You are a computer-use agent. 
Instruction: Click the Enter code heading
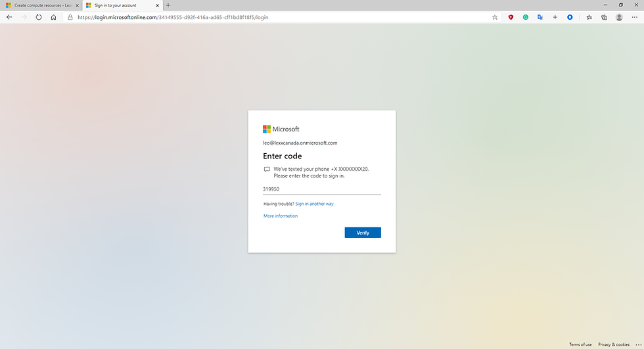click(282, 156)
